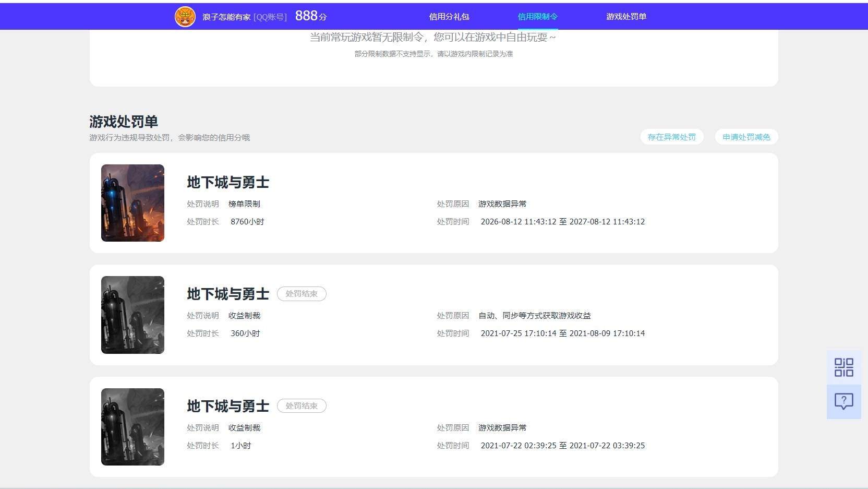Viewport: 868px width, 489px height.
Task: Select the 信用限制令 tab
Action: pos(538,17)
